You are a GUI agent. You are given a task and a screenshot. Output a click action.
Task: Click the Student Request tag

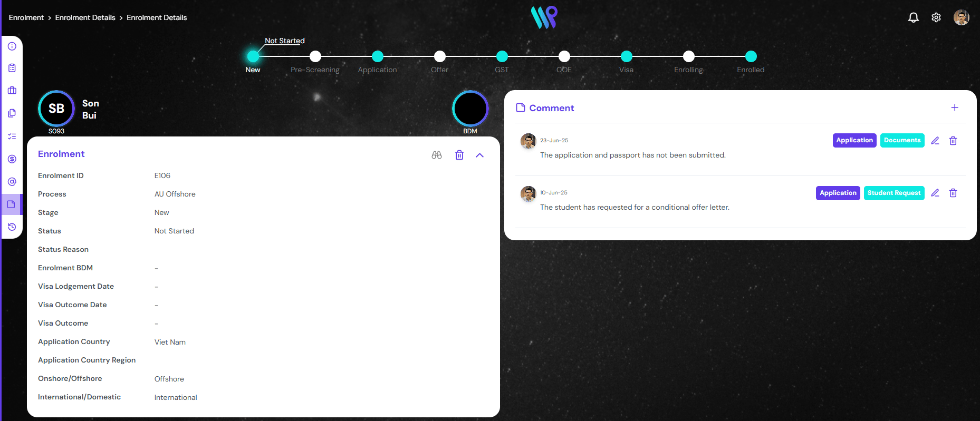pyautogui.click(x=894, y=193)
